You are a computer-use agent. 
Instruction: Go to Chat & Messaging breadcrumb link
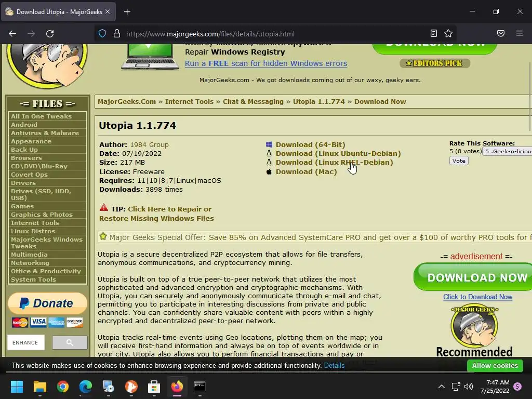(253, 101)
